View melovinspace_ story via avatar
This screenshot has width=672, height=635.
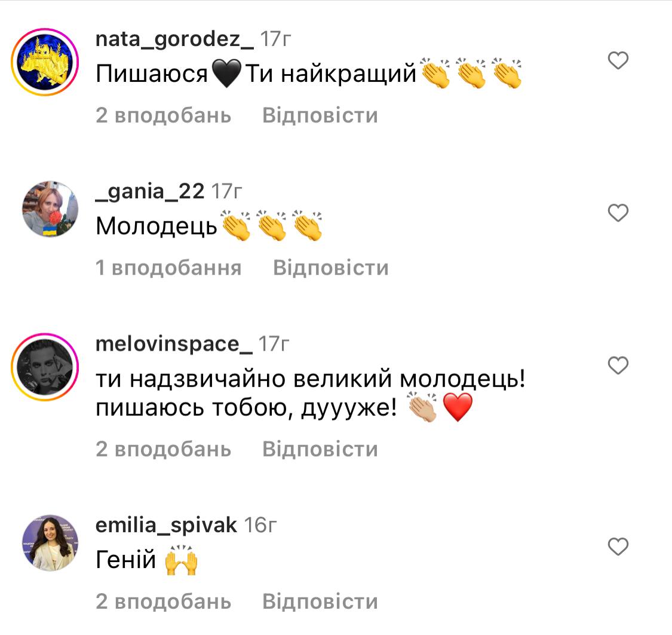tap(45, 367)
